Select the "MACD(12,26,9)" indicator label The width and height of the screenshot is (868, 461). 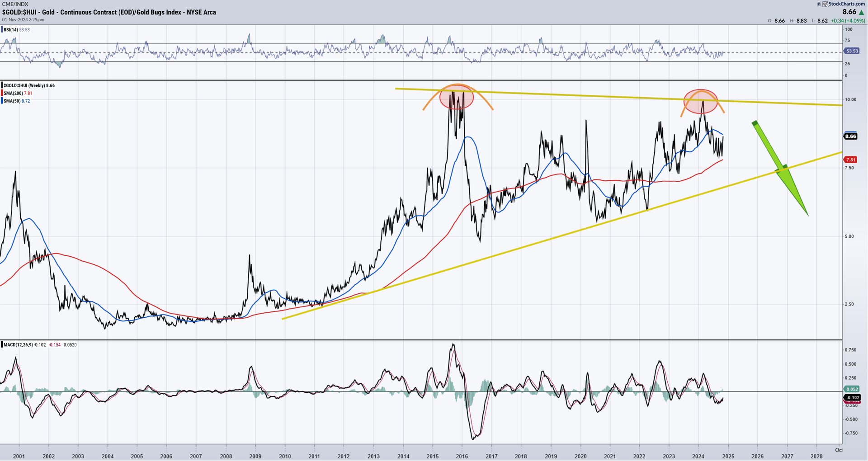click(x=19, y=345)
